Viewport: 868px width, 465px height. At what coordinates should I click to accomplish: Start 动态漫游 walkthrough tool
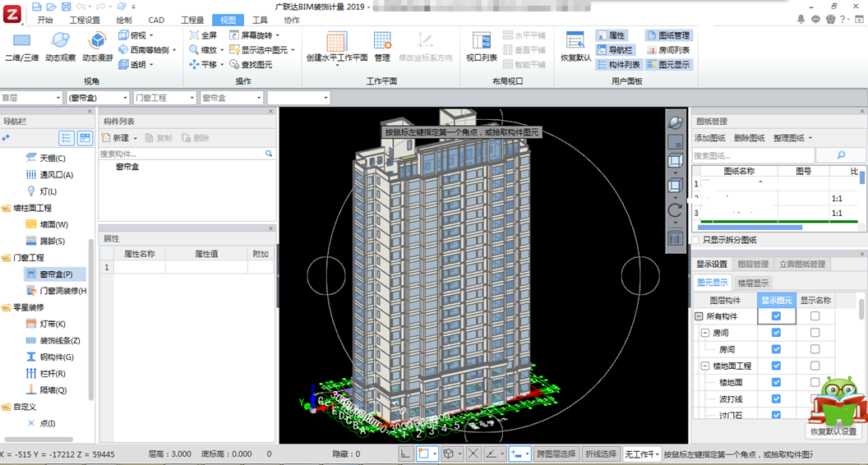coord(98,47)
